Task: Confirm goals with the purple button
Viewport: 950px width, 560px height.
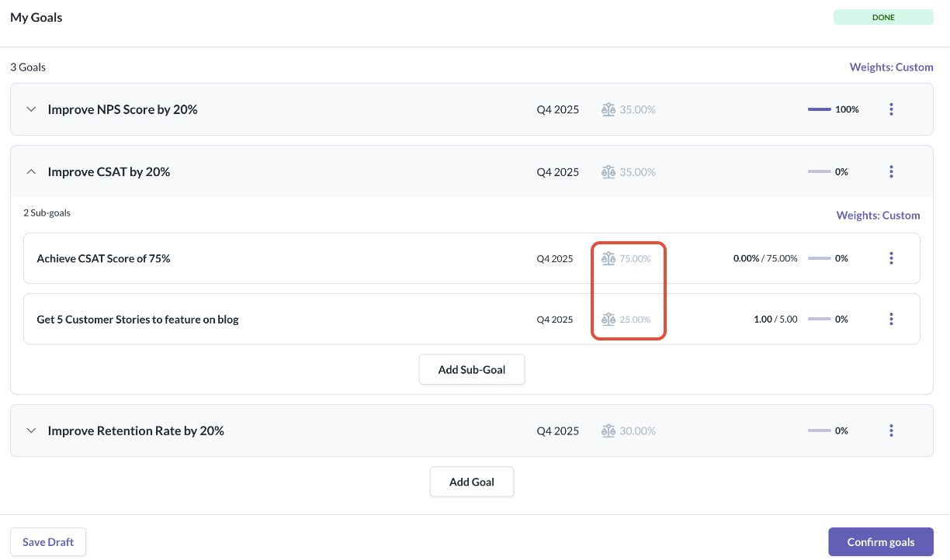Action: 881,542
